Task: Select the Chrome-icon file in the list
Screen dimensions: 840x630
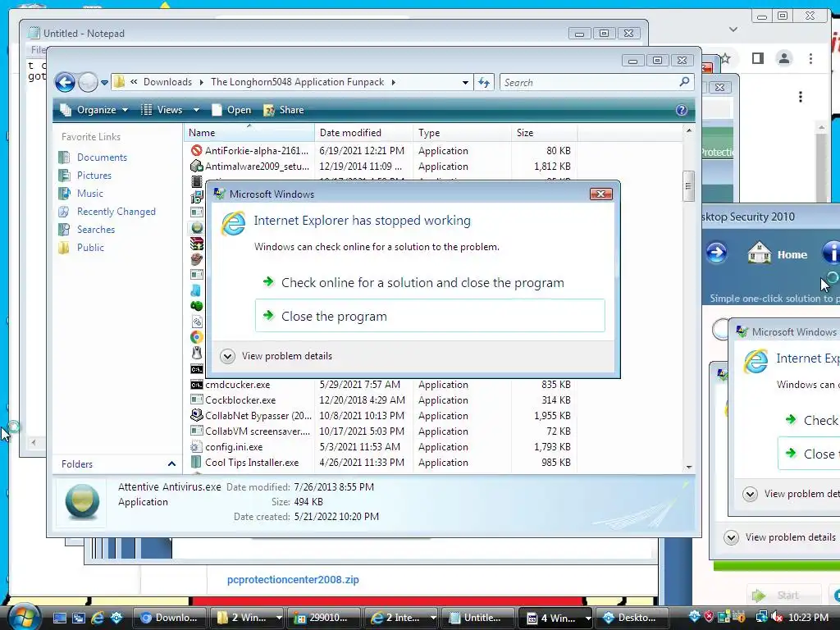Action: coord(197,337)
